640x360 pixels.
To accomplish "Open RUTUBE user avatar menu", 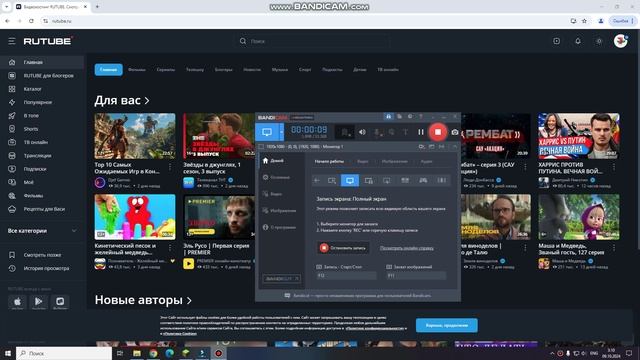I will [620, 41].
